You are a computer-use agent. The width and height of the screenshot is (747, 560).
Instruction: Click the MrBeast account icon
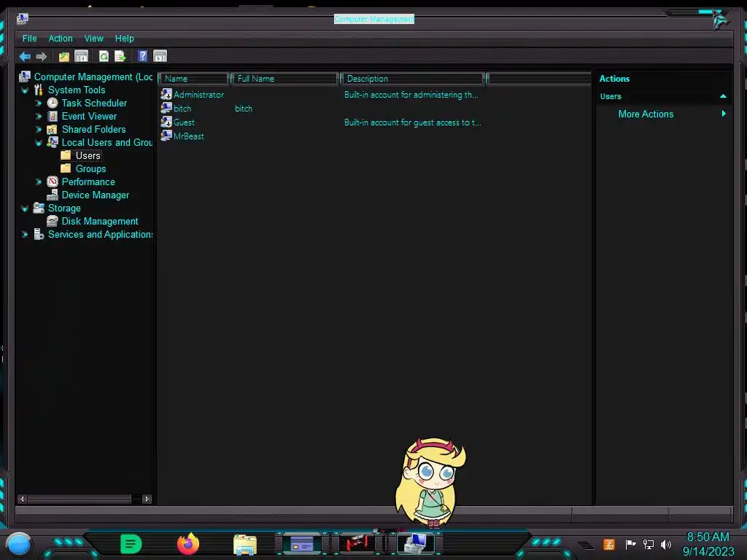166,136
